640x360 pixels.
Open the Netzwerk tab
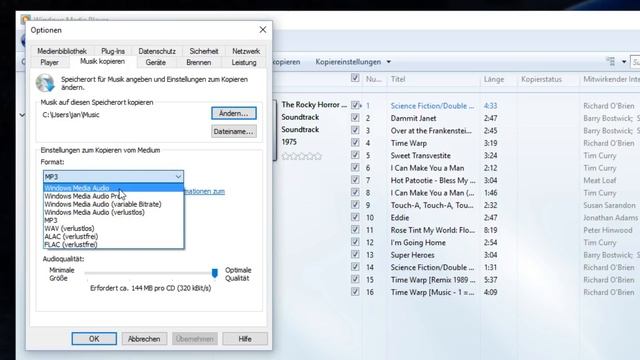click(246, 51)
